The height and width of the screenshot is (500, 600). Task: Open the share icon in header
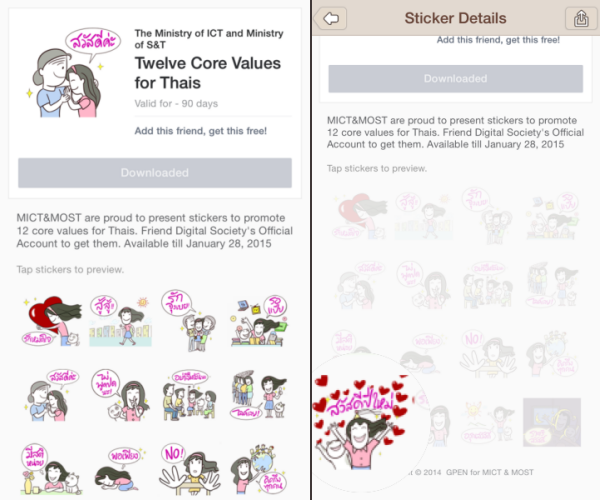coord(581,18)
